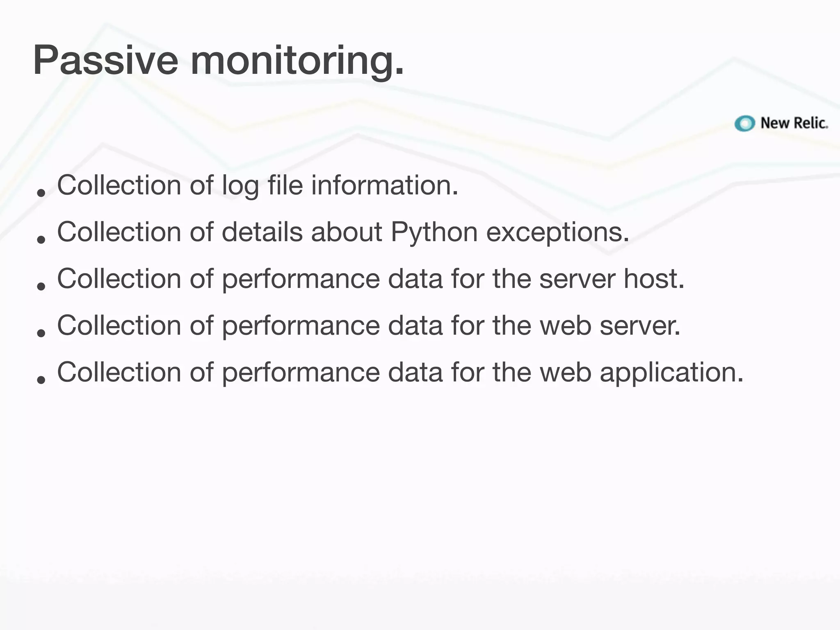
Task: Click the word 'information.' in the first bullet
Action: 384,185
